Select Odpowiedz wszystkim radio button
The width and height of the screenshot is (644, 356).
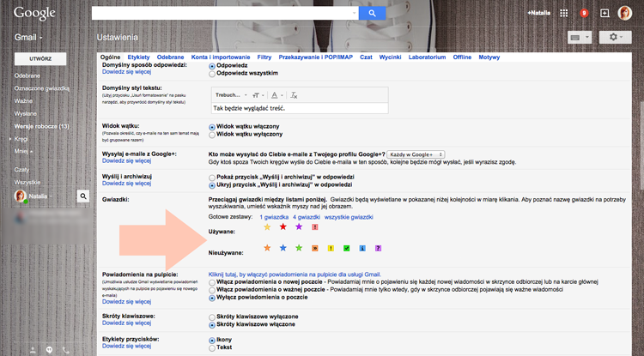(x=212, y=74)
